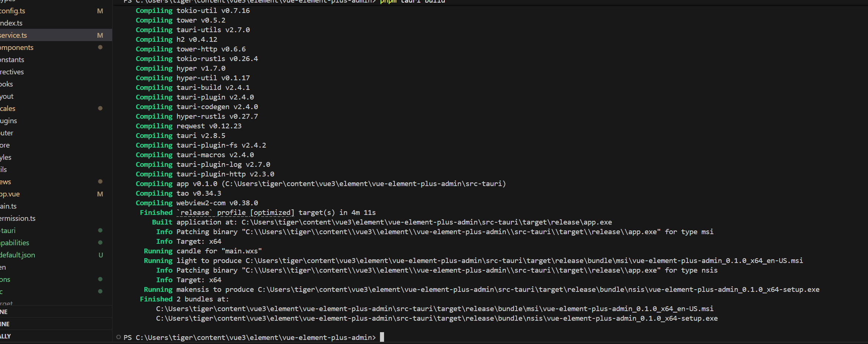Click the 'Compiling tauri-plugin-http v2.3.0' line
The height and width of the screenshot is (344, 868).
click(205, 174)
